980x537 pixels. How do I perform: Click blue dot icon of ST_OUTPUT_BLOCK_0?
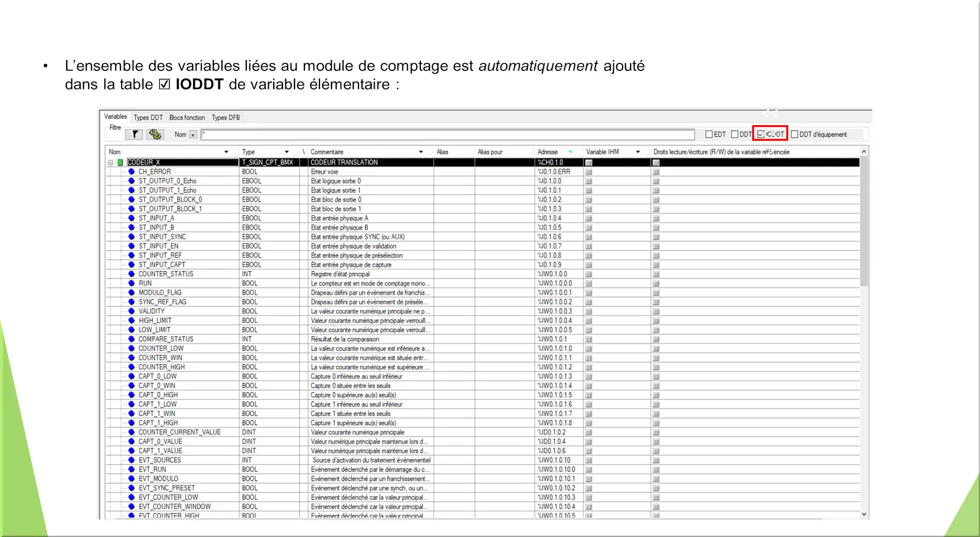(x=131, y=200)
